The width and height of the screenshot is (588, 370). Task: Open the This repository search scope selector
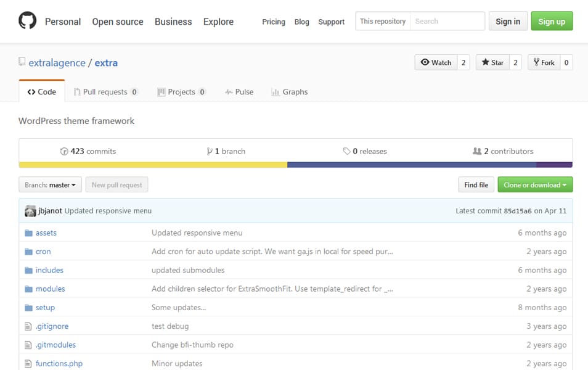pyautogui.click(x=383, y=21)
